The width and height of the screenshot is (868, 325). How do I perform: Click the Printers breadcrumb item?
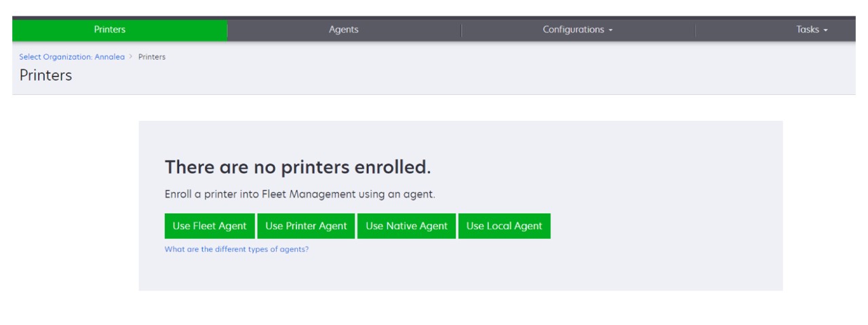(x=152, y=56)
